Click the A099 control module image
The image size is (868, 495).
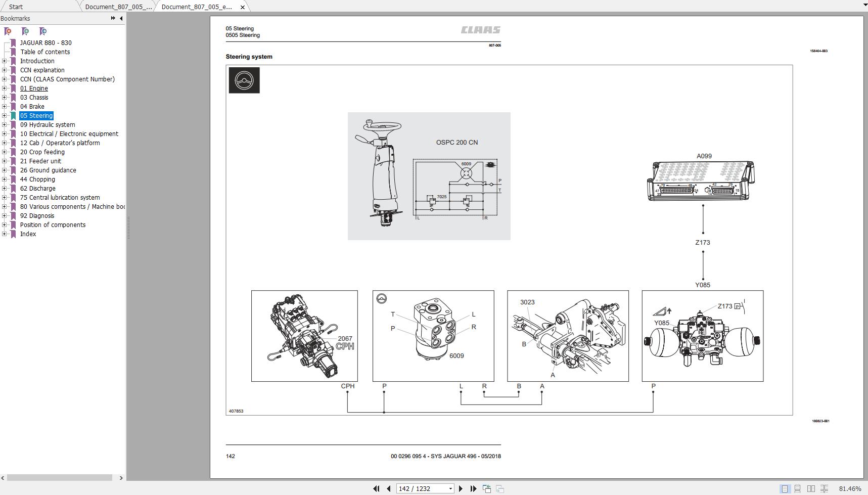(x=701, y=181)
